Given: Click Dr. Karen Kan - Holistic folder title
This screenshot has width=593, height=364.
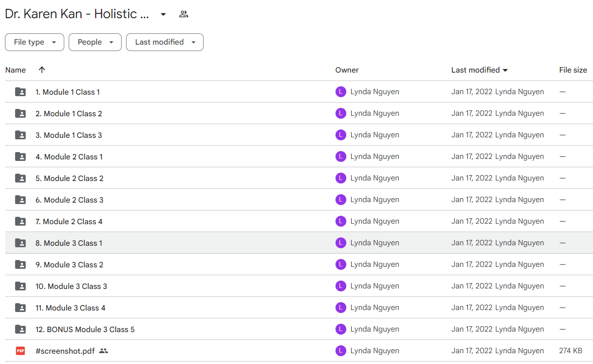Looking at the screenshot, I should coord(77,14).
